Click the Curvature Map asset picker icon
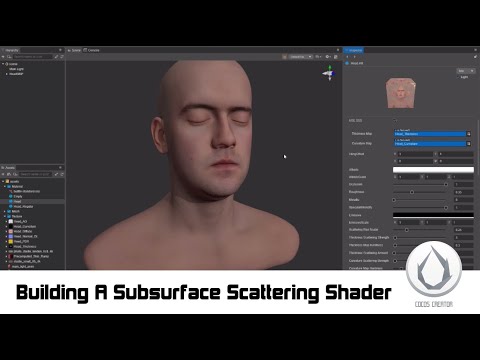Viewport: 480px width, 360px height. (x=469, y=144)
